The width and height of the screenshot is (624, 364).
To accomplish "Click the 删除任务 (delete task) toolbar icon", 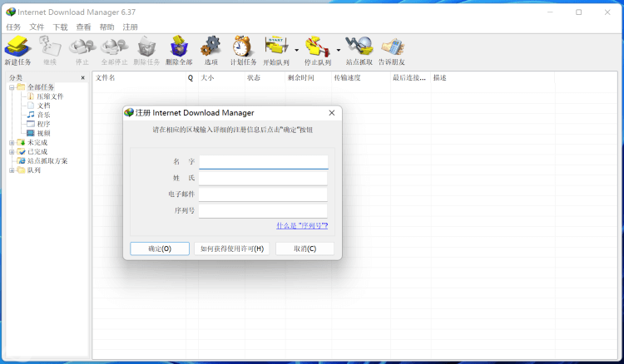I will pos(146,51).
